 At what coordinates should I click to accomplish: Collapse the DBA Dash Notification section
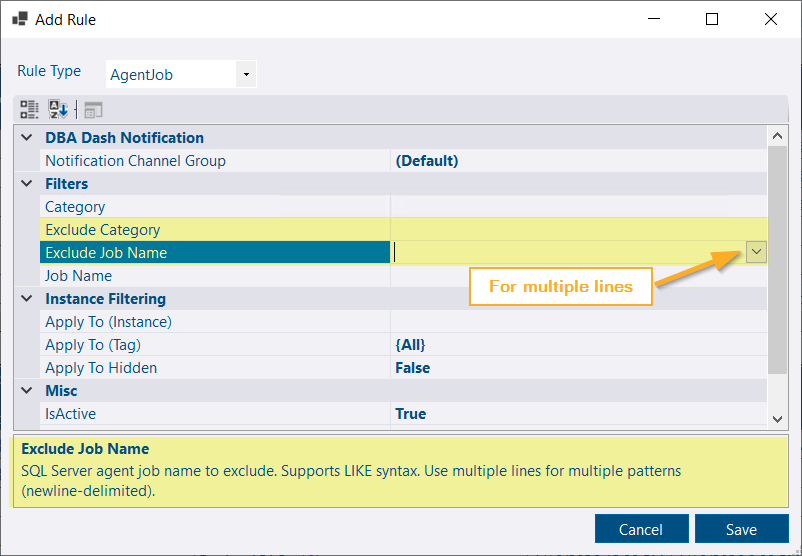pos(27,138)
